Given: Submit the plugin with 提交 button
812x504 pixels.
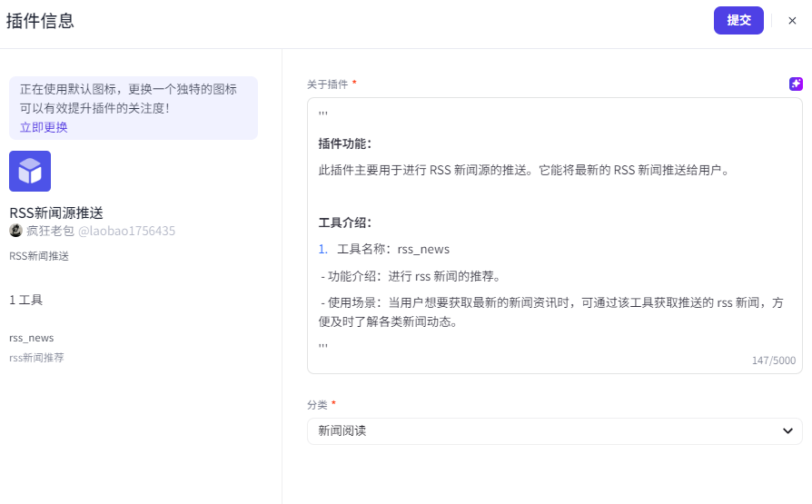Looking at the screenshot, I should click(738, 20).
